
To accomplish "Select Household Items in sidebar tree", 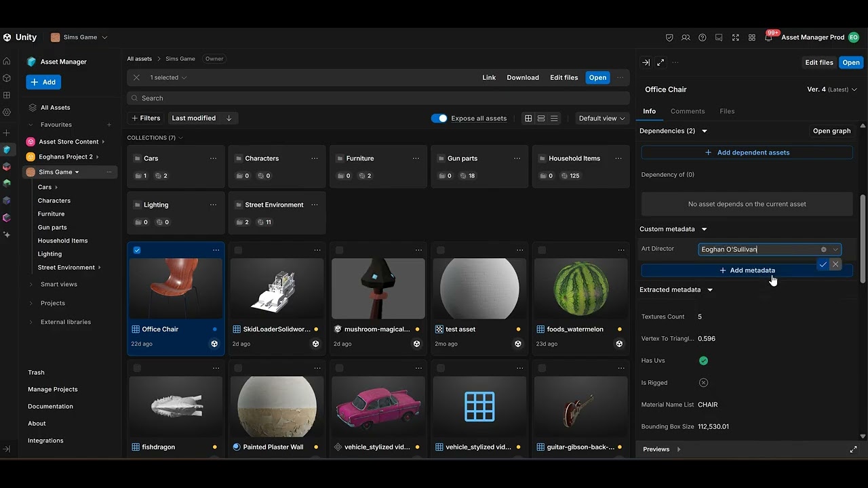I will (x=62, y=241).
